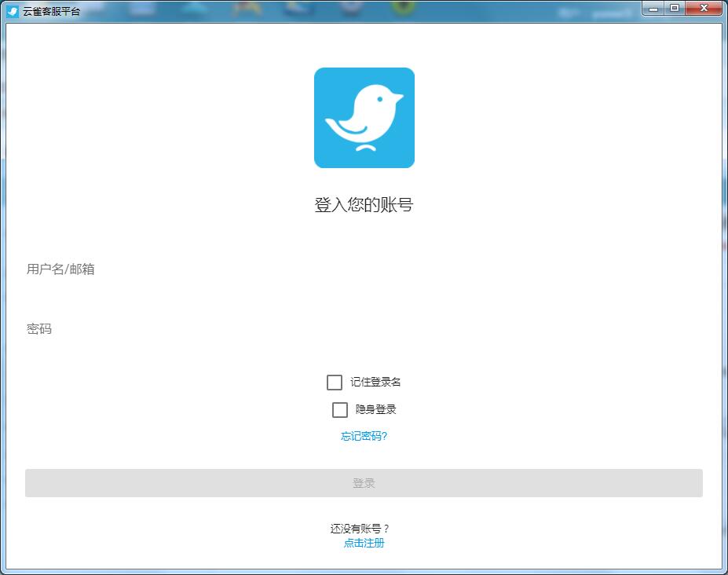
Task: Close the 云雀客服平台 window
Action: click(704, 9)
